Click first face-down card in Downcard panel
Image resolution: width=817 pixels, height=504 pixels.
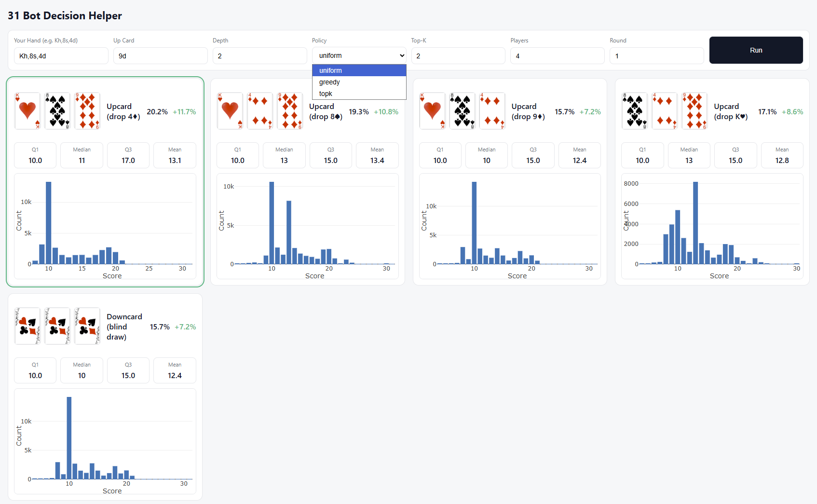click(27, 326)
